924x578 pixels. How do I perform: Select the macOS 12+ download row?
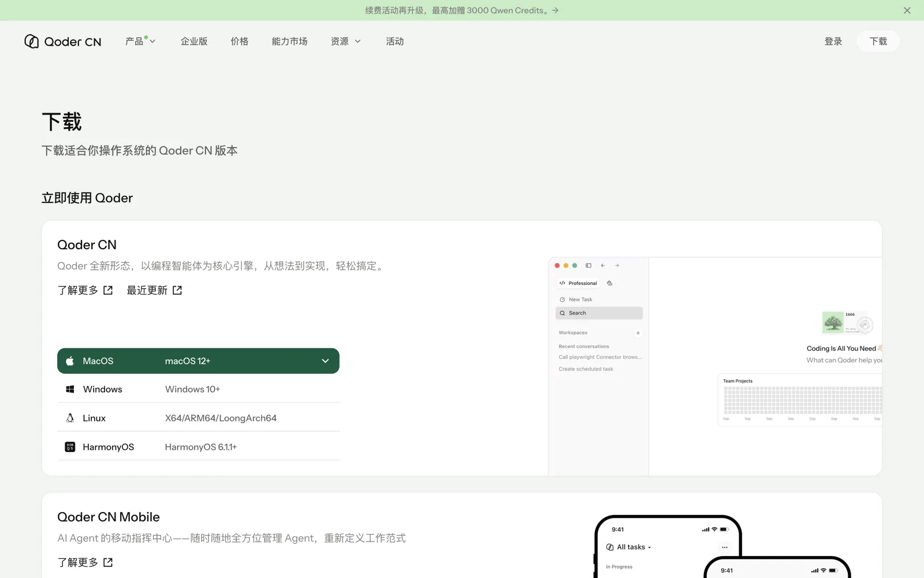tap(198, 361)
